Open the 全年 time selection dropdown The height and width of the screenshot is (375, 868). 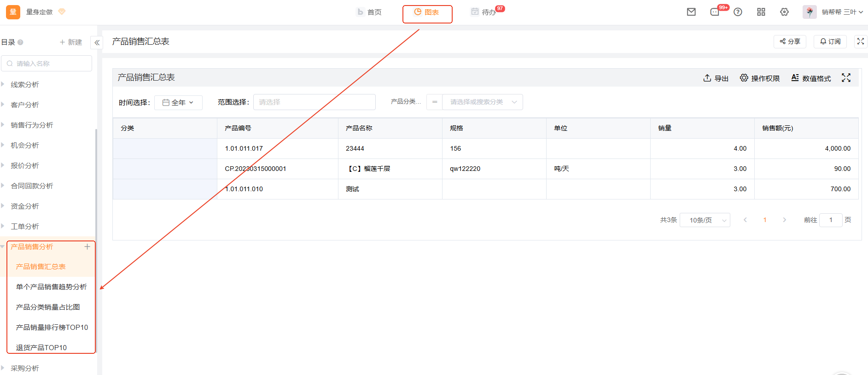(178, 102)
